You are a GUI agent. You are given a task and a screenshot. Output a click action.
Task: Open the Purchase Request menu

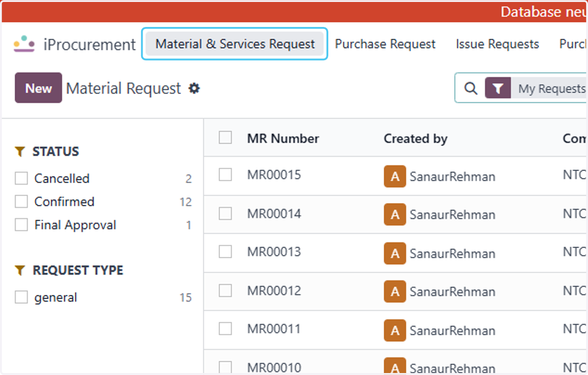pos(385,44)
